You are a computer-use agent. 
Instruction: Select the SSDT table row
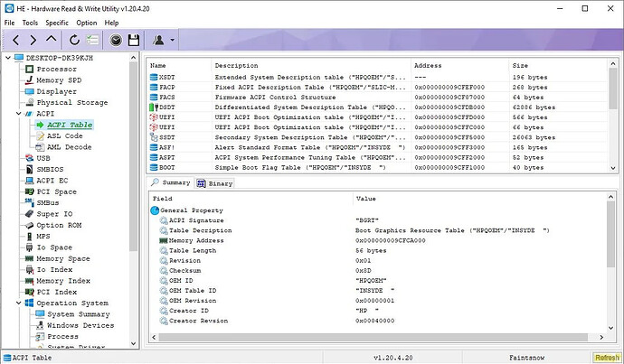(377, 137)
